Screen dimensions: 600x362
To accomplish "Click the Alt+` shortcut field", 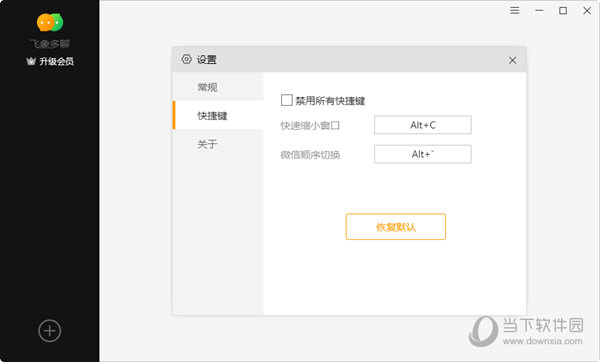I will pos(423,154).
